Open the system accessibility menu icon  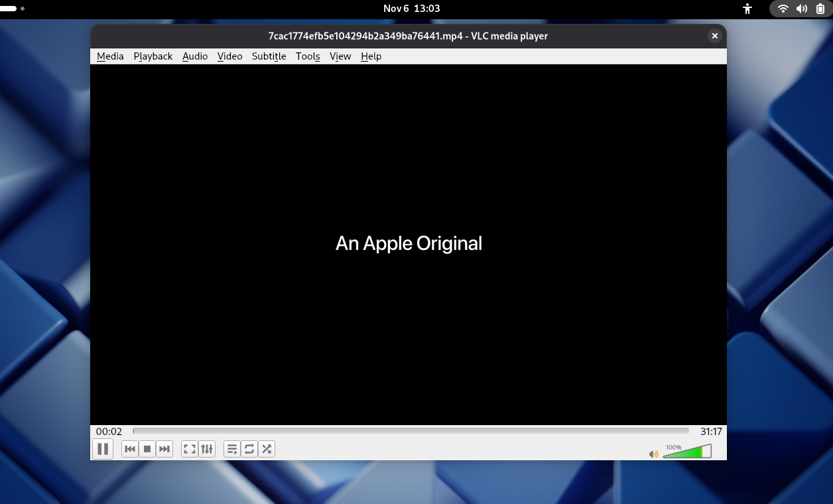(747, 9)
